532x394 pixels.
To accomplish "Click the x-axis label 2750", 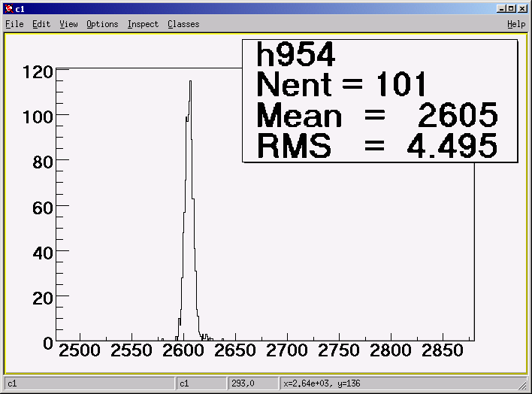I will pos(339,350).
